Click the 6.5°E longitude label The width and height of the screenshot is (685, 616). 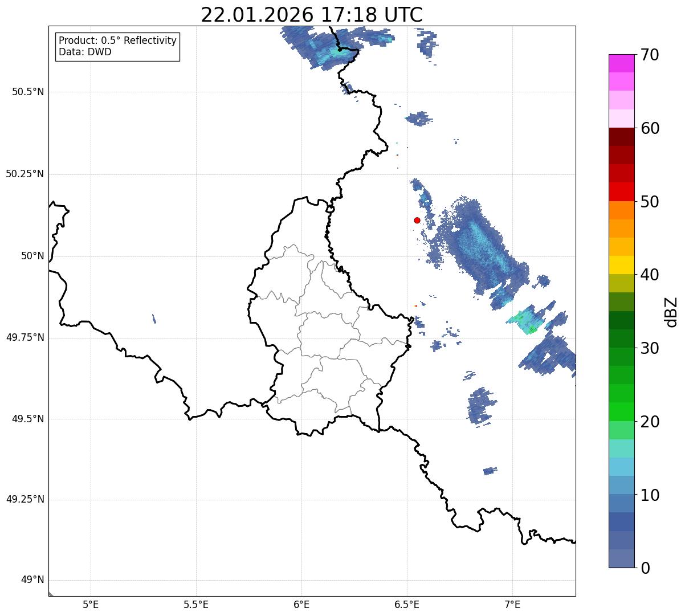click(407, 604)
